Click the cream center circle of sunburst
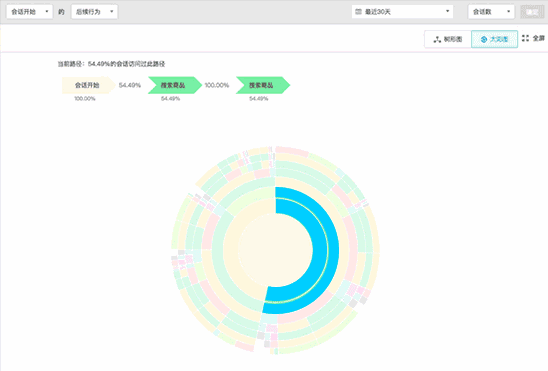This screenshot has width=548, height=371. (275, 250)
